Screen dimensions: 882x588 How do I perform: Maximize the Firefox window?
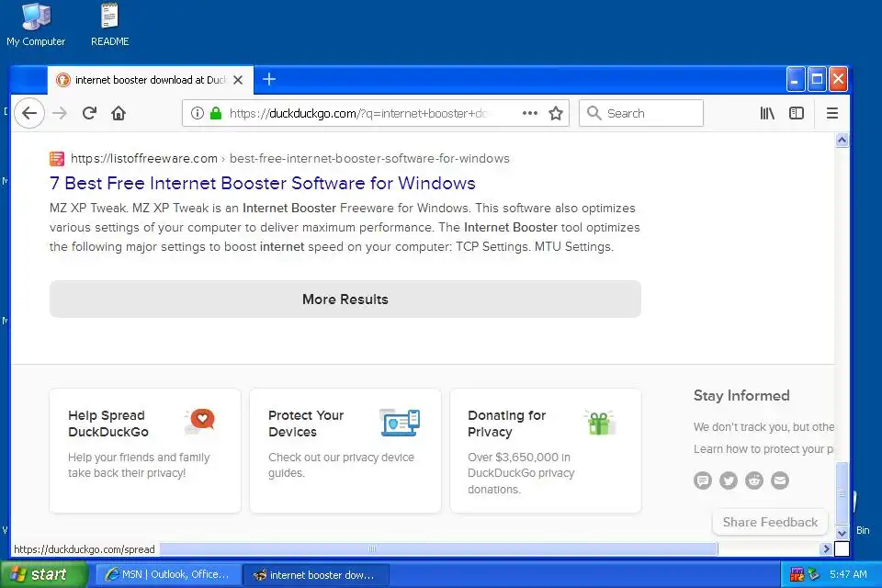coord(817,79)
